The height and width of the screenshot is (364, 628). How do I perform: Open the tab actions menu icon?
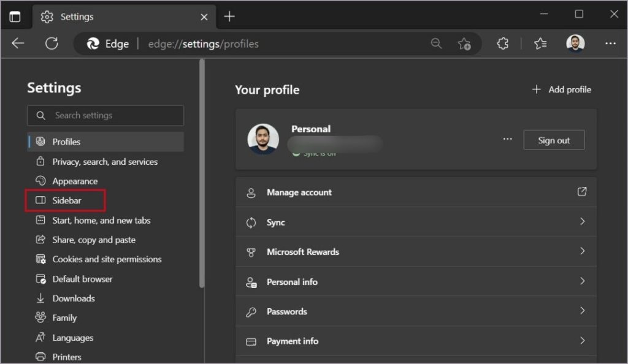coord(15,17)
